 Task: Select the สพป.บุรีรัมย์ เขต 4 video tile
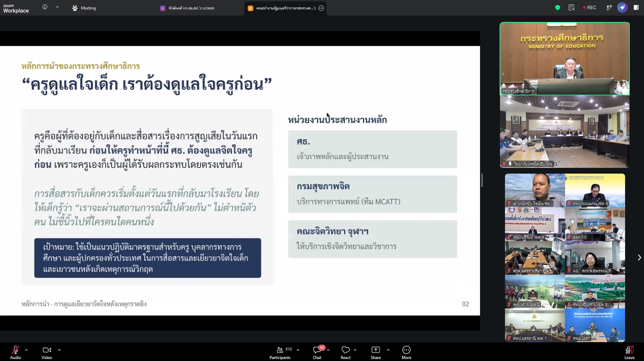coord(535,224)
